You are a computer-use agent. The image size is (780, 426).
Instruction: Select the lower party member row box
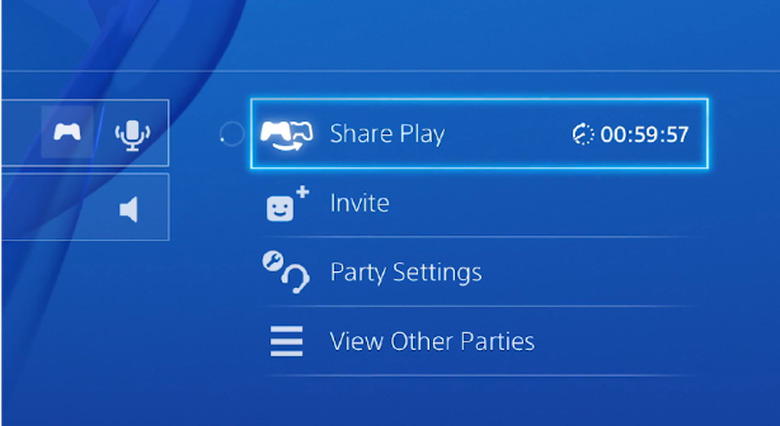[x=85, y=207]
